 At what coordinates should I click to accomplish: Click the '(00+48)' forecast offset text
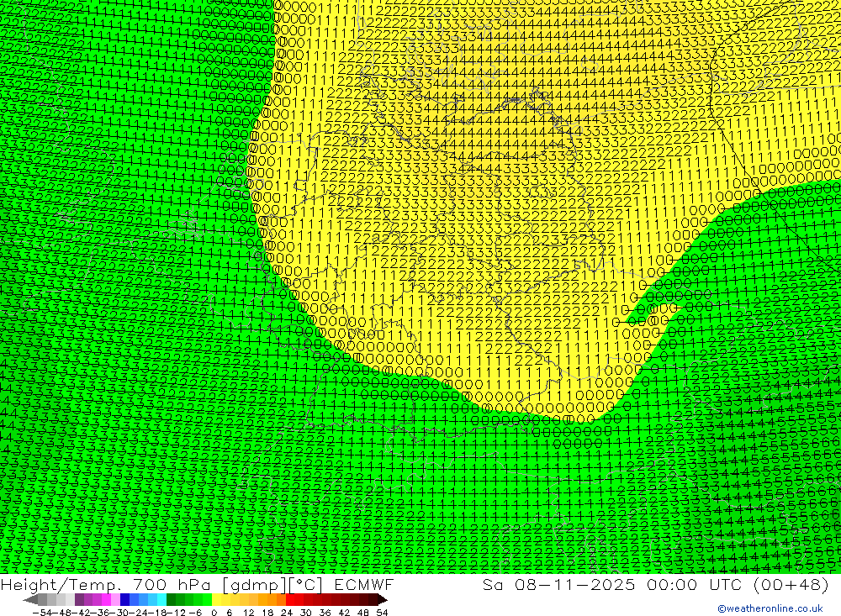791,584
